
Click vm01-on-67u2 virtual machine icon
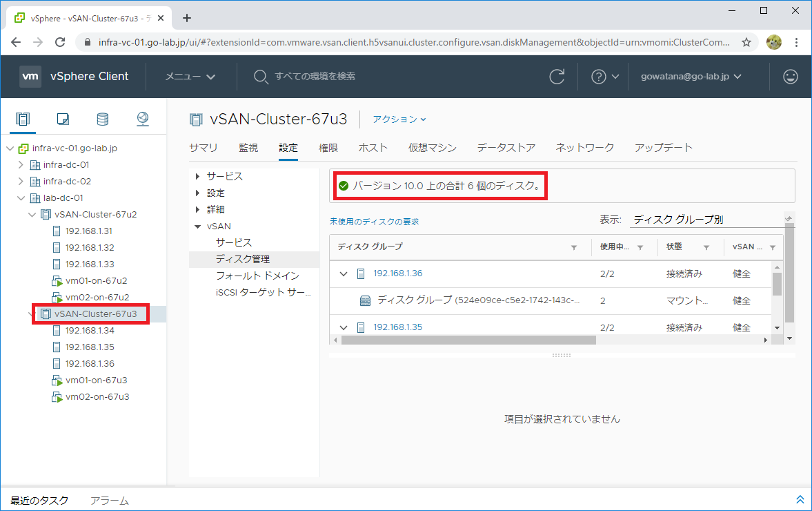tap(57, 281)
